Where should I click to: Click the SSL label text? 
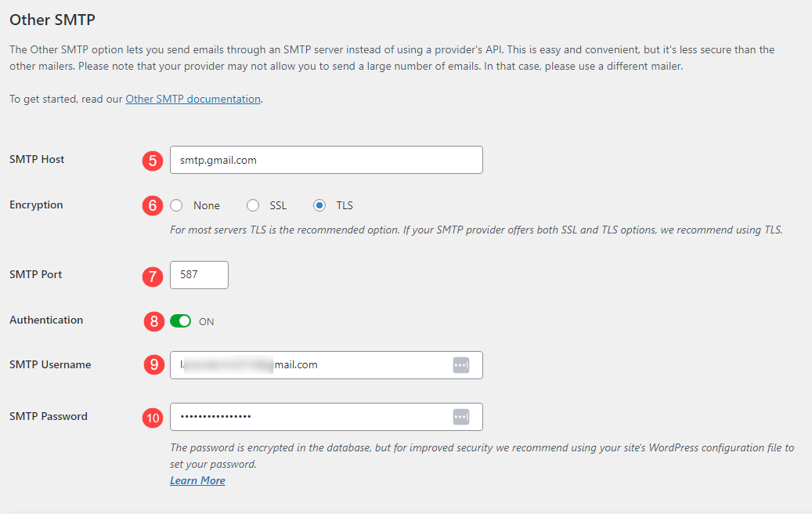point(278,206)
